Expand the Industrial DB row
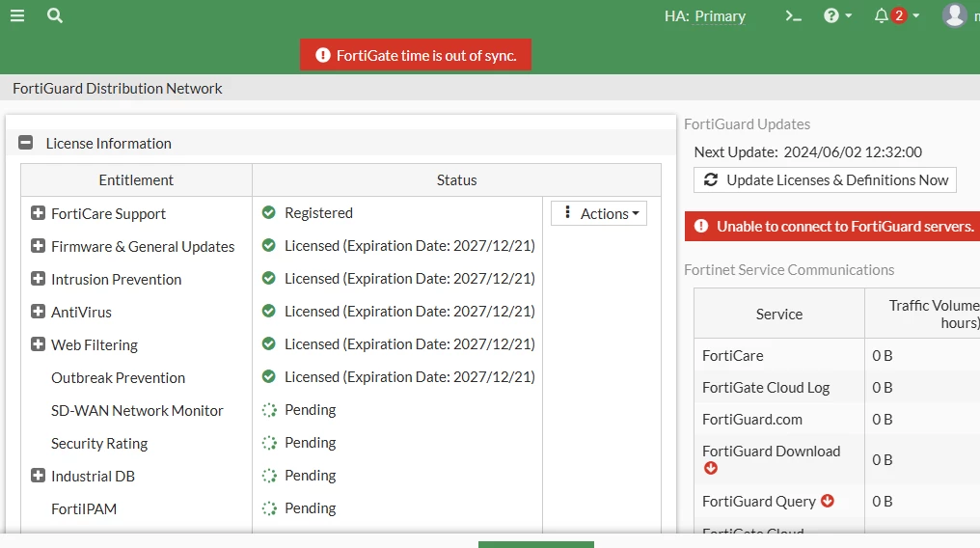The height and width of the screenshot is (548, 980). [x=39, y=476]
